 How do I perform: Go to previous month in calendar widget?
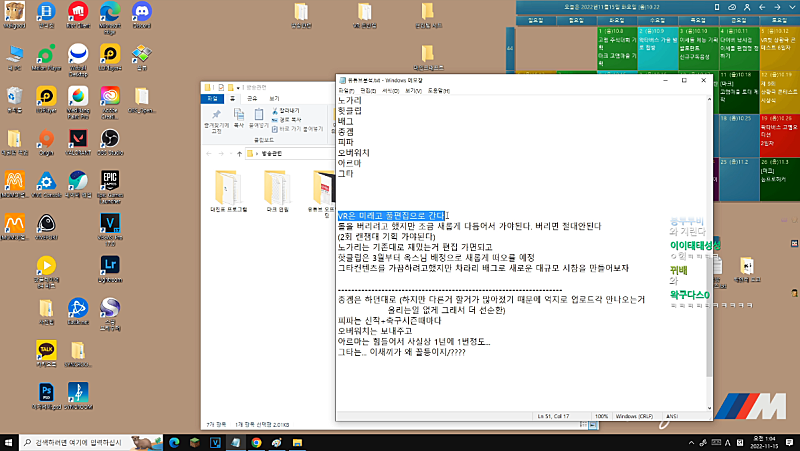pyautogui.click(x=762, y=7)
